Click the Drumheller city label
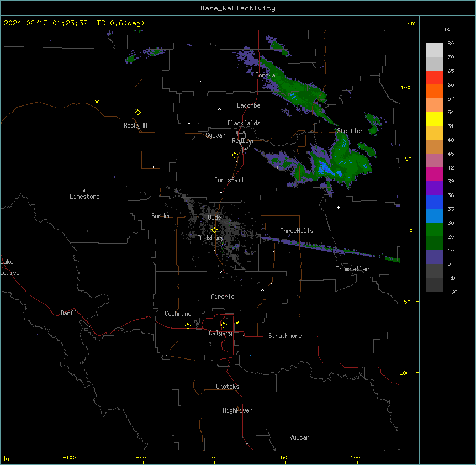 352,269
